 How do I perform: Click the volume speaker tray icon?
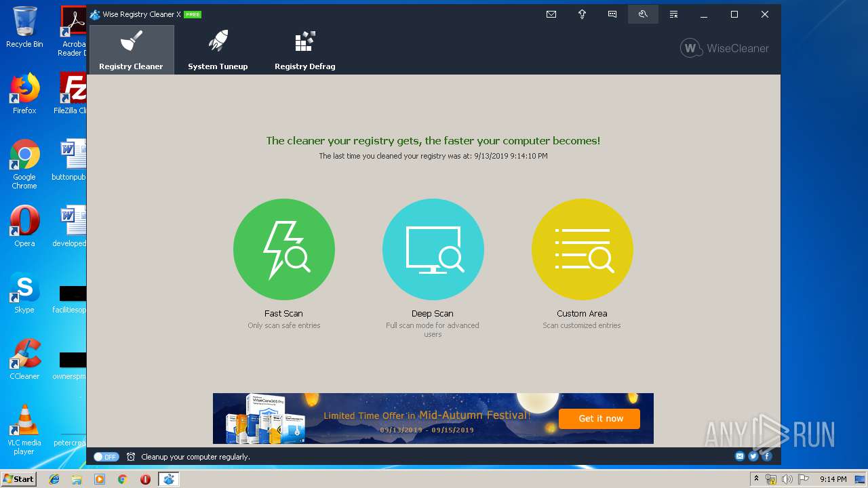pos(787,479)
